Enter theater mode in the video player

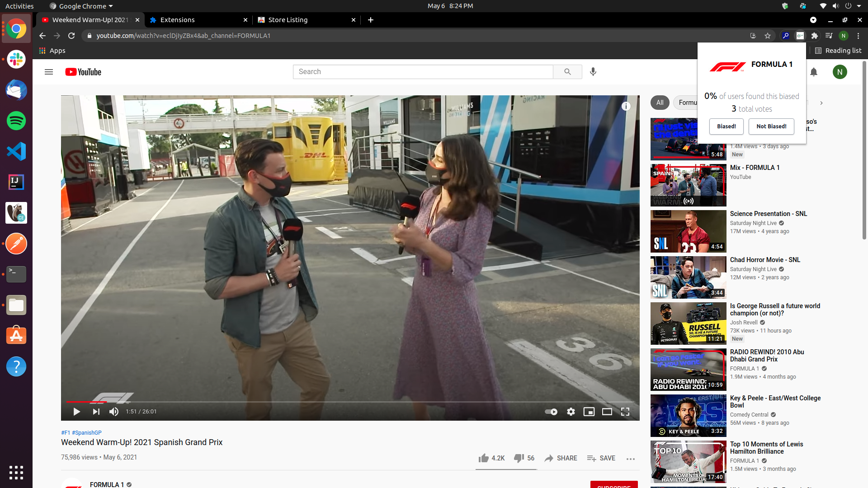[607, 412]
